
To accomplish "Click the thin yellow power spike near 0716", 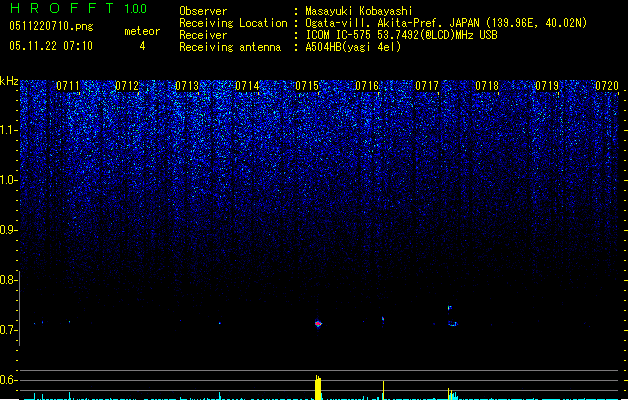I will coord(383,390).
